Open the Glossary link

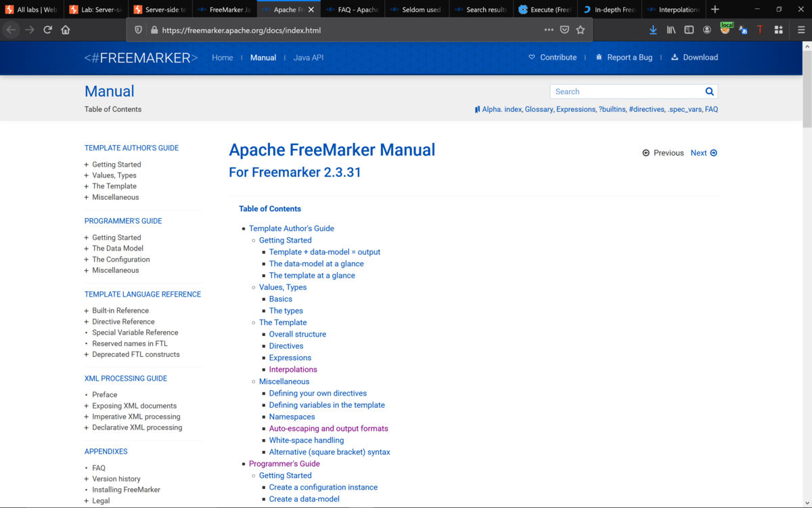(x=539, y=109)
